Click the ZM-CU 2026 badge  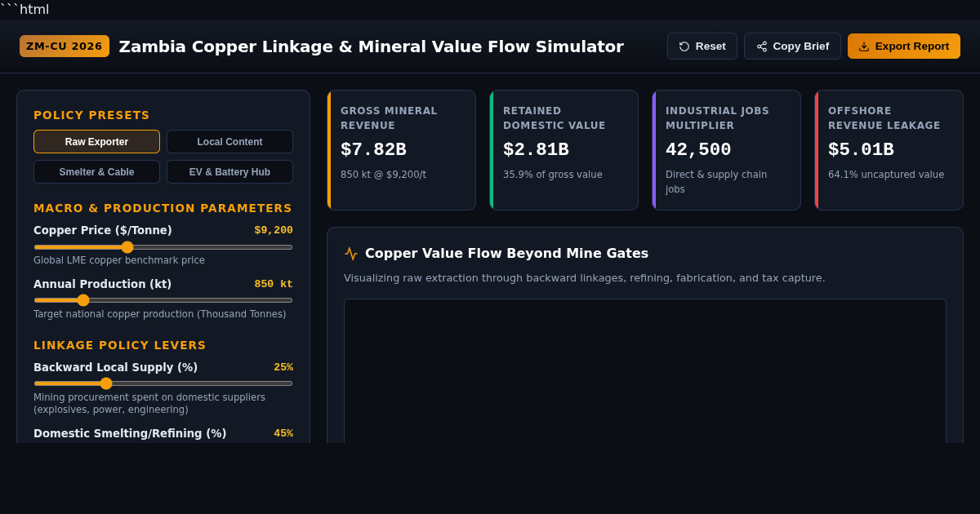coord(65,46)
